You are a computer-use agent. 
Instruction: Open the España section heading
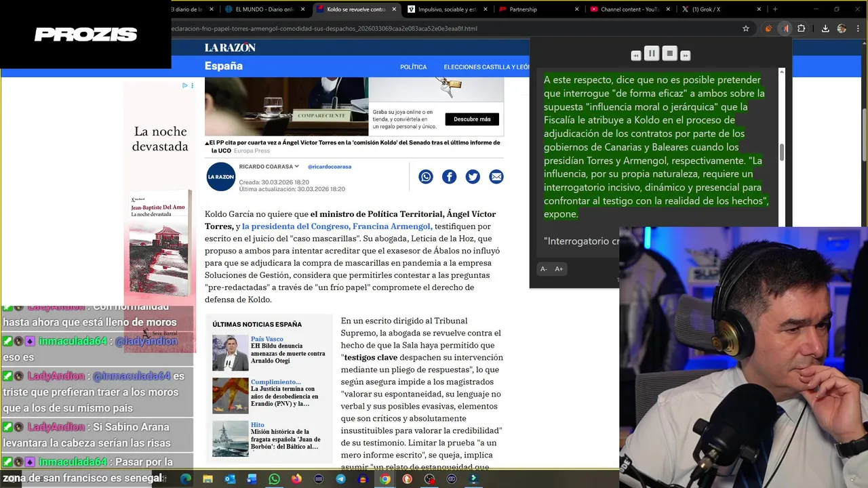(x=224, y=66)
